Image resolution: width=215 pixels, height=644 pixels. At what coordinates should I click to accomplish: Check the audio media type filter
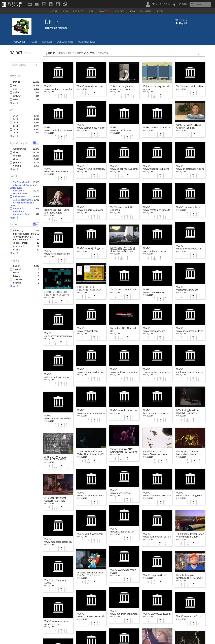11,92
